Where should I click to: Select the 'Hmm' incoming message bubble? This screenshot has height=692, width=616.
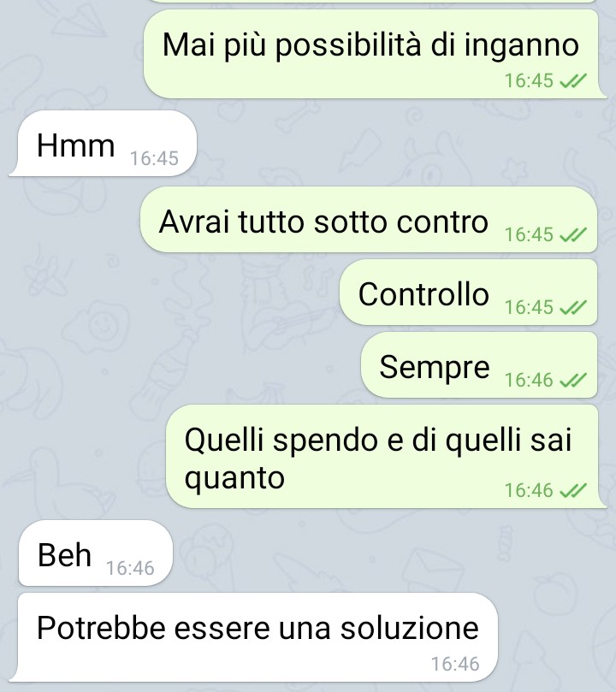coord(103,144)
